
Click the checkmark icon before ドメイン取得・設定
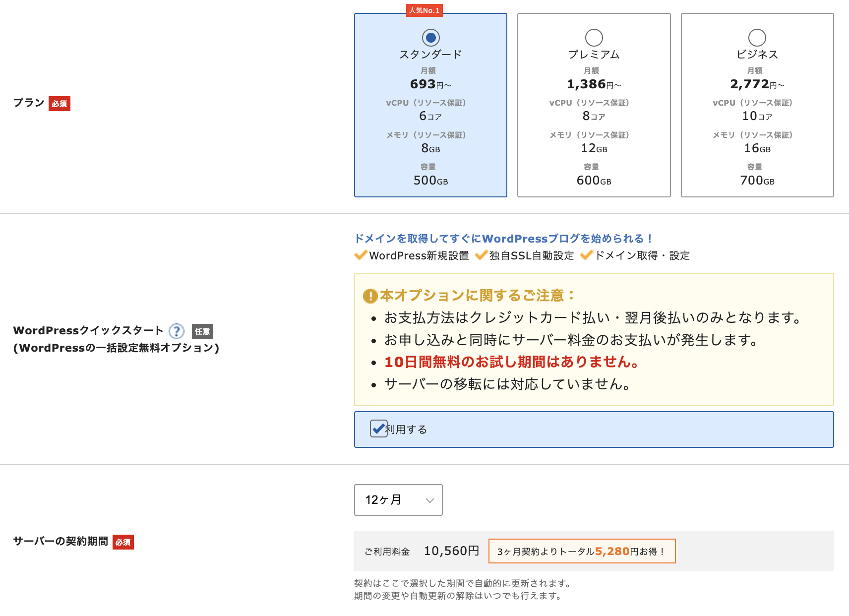587,255
